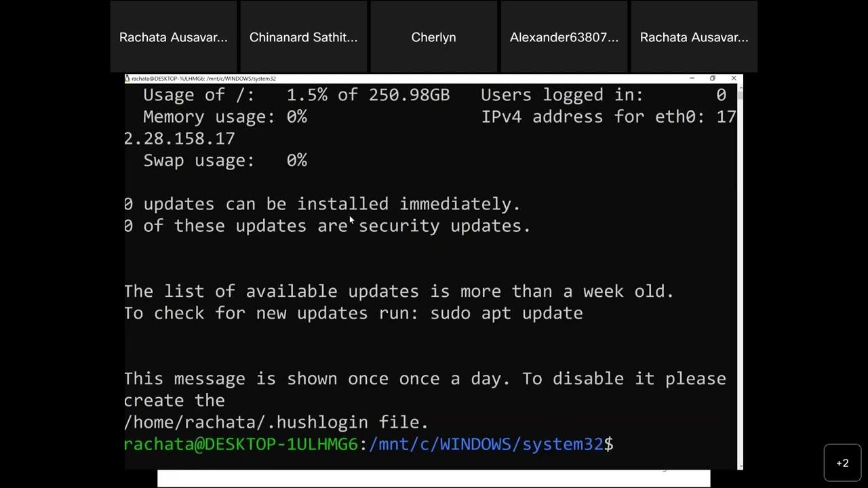This screenshot has height=488, width=868.
Task: Select Cherlyn's participant tile
Action: tap(433, 37)
